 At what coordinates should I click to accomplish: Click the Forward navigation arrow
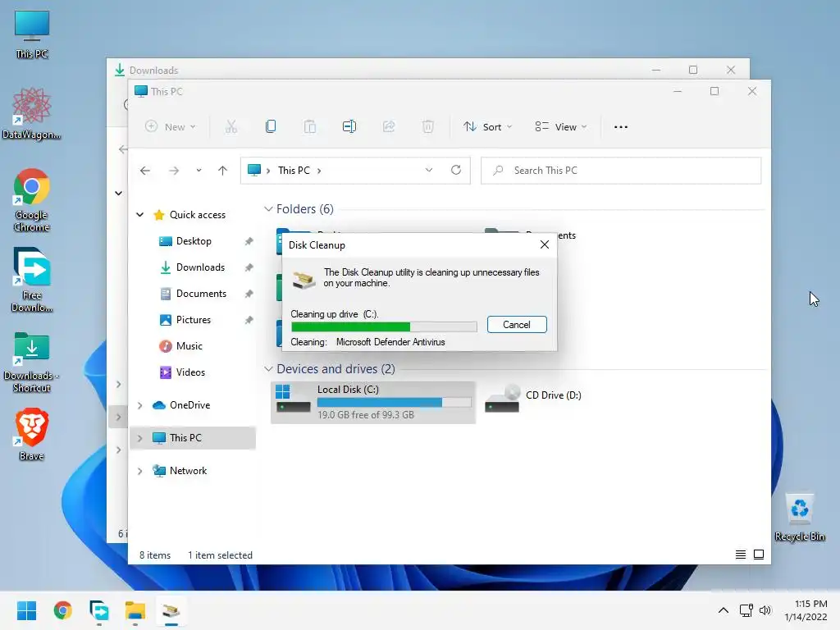[x=174, y=171]
